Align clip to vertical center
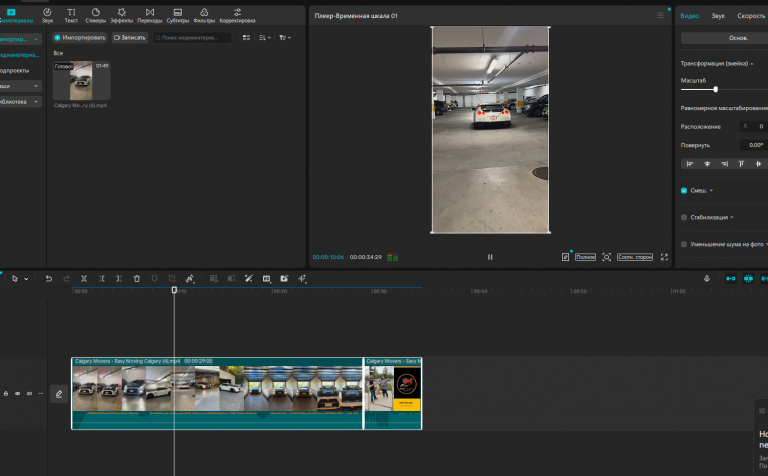 [x=758, y=164]
